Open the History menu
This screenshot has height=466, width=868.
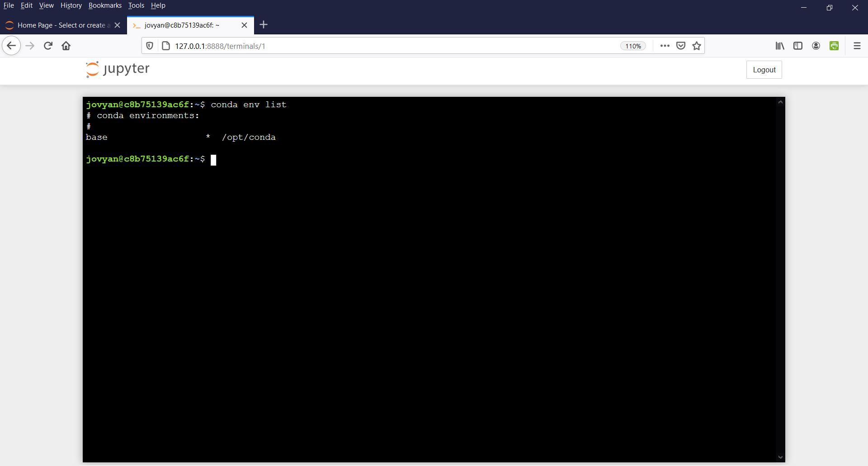click(x=71, y=5)
